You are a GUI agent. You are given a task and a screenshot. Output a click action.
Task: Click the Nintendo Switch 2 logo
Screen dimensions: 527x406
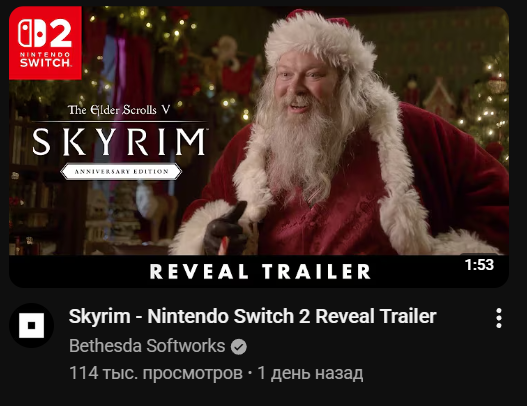click(45, 43)
